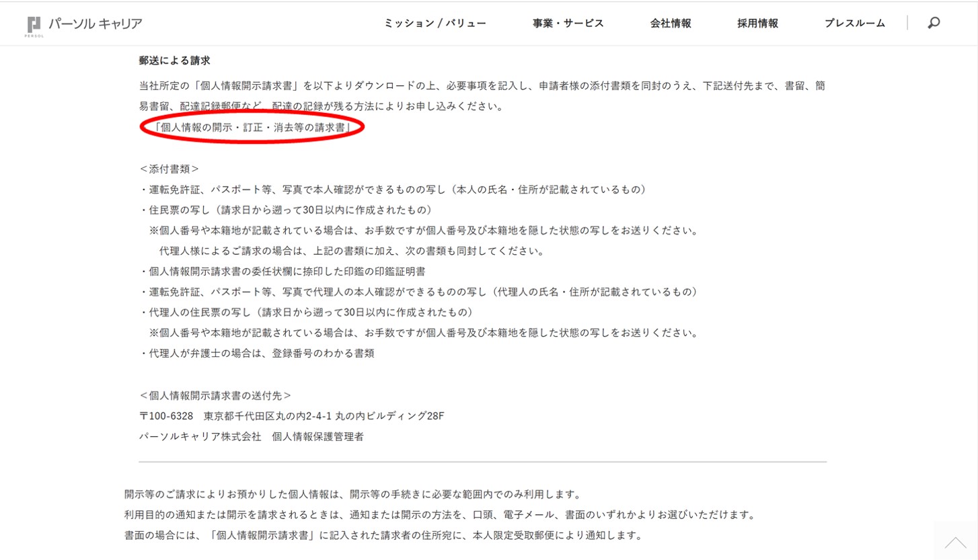Screen dimensions: 978x560
Task: Click パーソルキャリア株式会社 個人情報保護管理者 text
Action: 252,436
